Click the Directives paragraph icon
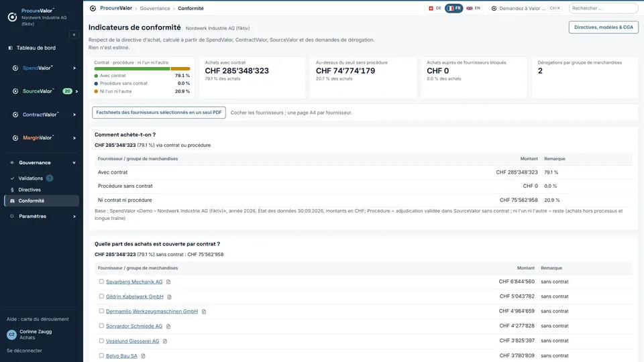Image resolution: width=644 pixels, height=362 pixels. click(12, 190)
